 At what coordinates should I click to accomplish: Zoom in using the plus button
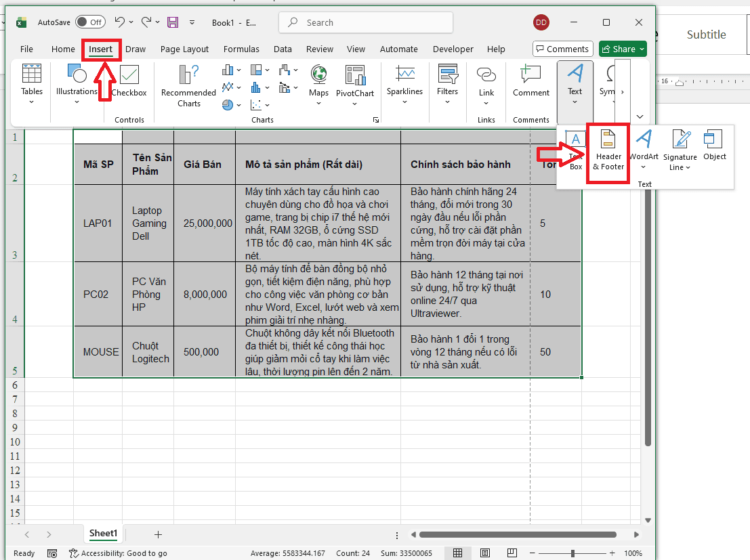point(612,553)
